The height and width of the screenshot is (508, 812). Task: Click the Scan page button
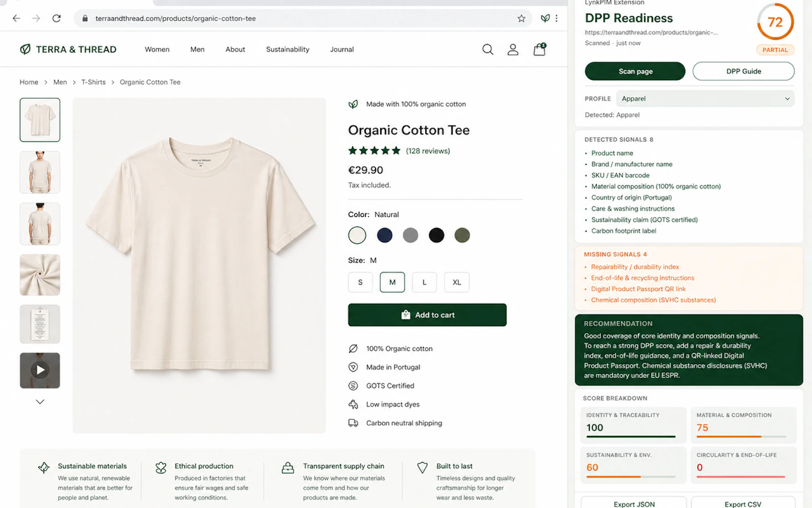tap(635, 71)
